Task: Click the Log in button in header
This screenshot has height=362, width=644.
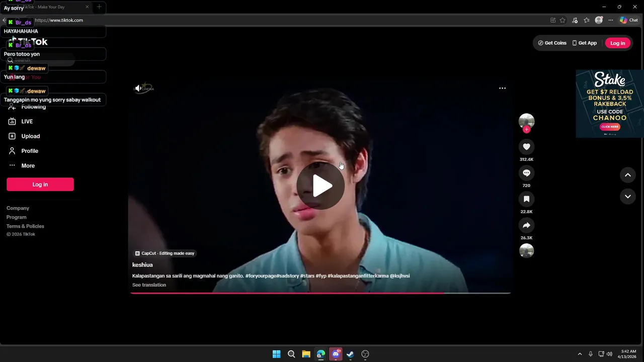Action: (x=617, y=43)
